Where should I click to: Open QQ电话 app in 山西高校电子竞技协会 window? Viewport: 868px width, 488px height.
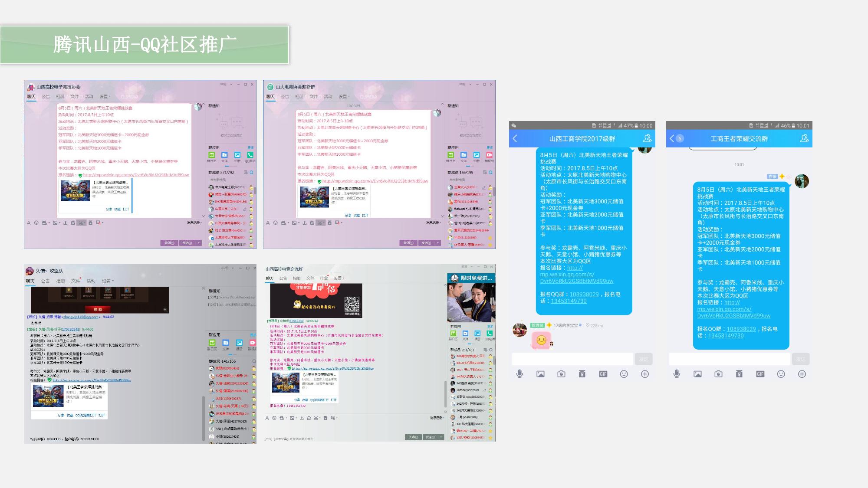(250, 157)
